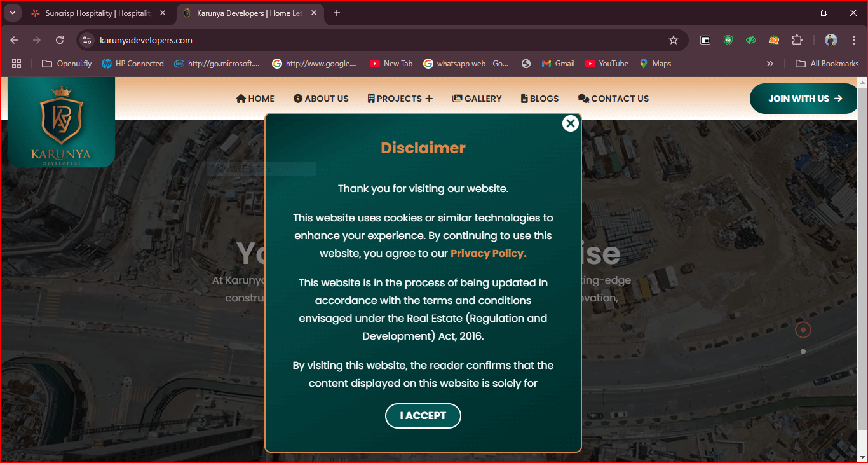Open Chrome three-dot menu
868x463 pixels.
[853, 40]
